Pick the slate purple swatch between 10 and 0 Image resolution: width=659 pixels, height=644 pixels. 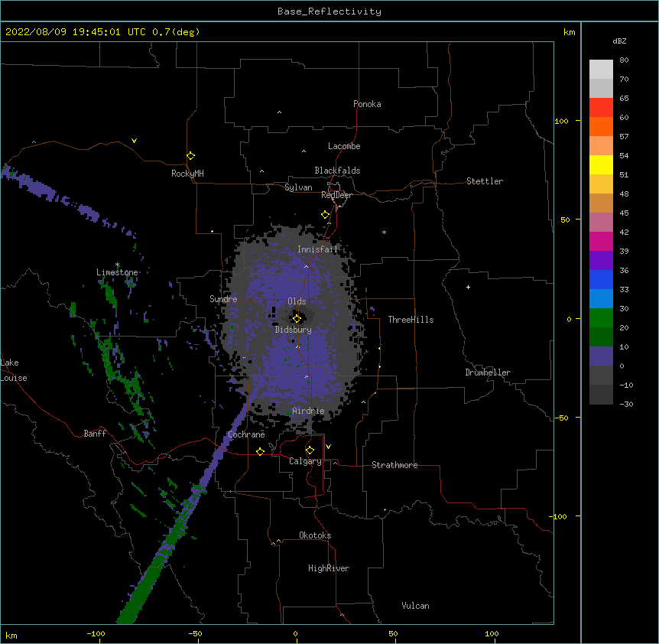(x=601, y=356)
